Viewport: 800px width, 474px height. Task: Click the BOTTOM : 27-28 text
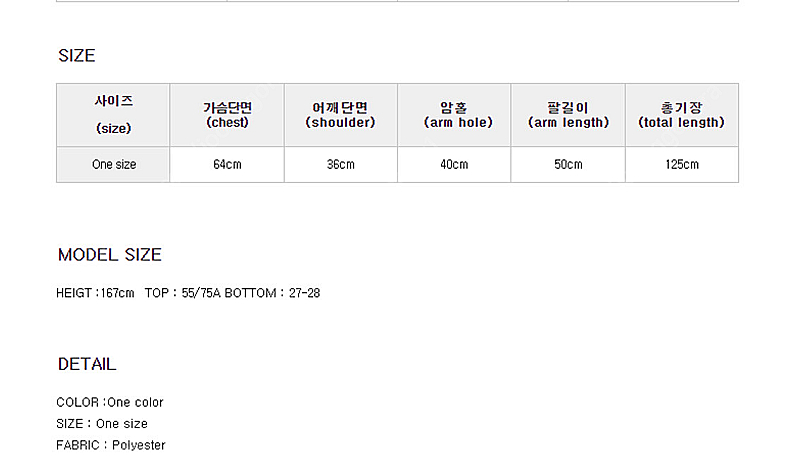pos(272,293)
